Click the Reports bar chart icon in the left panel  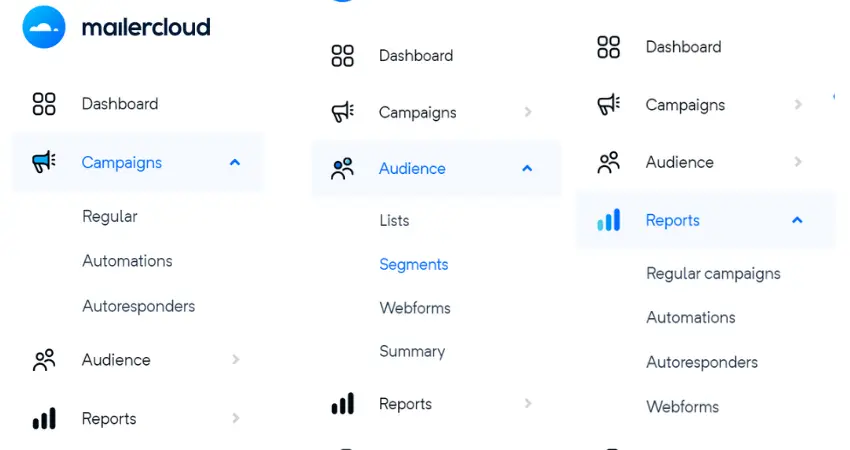pos(44,419)
